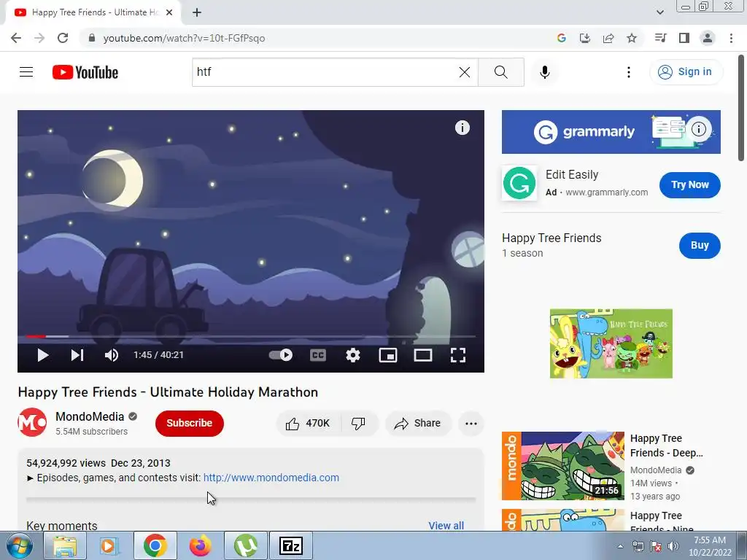Image resolution: width=747 pixels, height=560 pixels.
Task: Open uTorrent from taskbar
Action: [x=245, y=546]
